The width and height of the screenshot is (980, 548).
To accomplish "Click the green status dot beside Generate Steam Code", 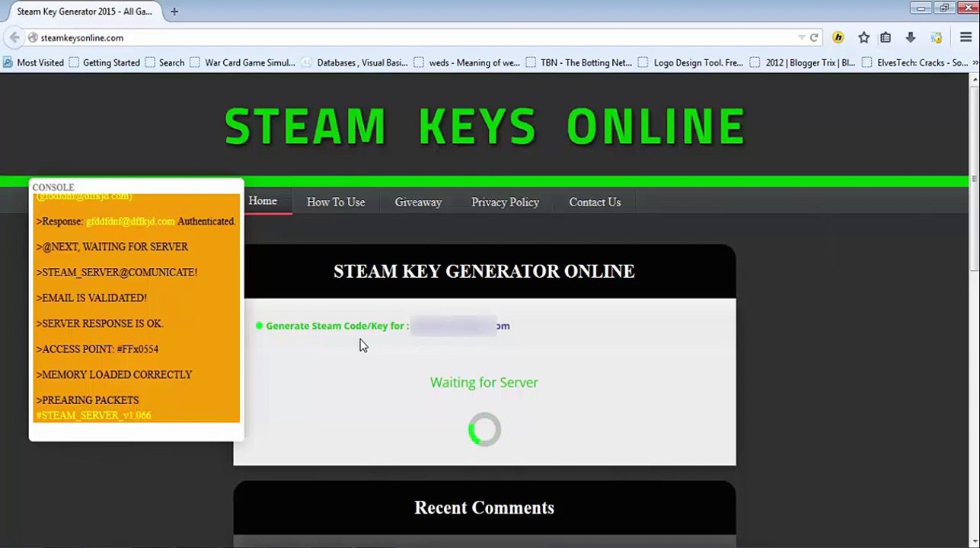I will [259, 326].
